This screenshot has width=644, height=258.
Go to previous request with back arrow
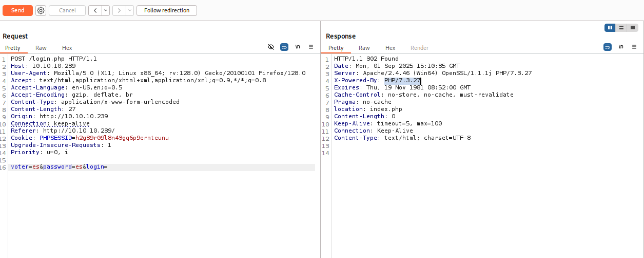point(95,10)
